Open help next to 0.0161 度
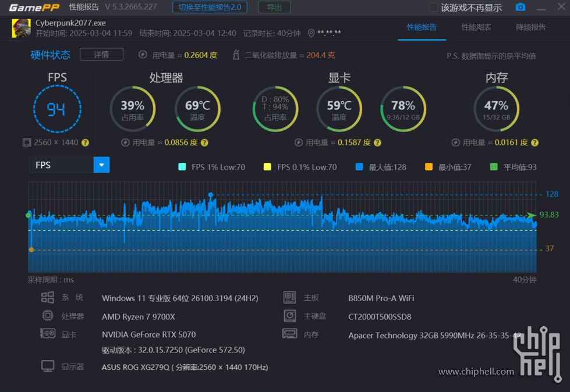The width and height of the screenshot is (570, 392). tap(534, 142)
